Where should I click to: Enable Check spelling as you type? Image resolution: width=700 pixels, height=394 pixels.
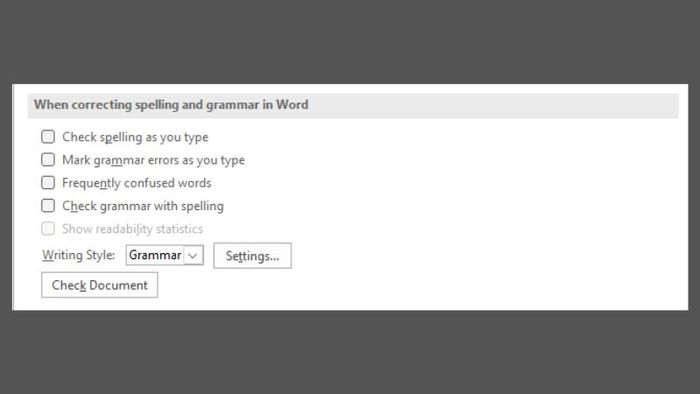pos(48,137)
